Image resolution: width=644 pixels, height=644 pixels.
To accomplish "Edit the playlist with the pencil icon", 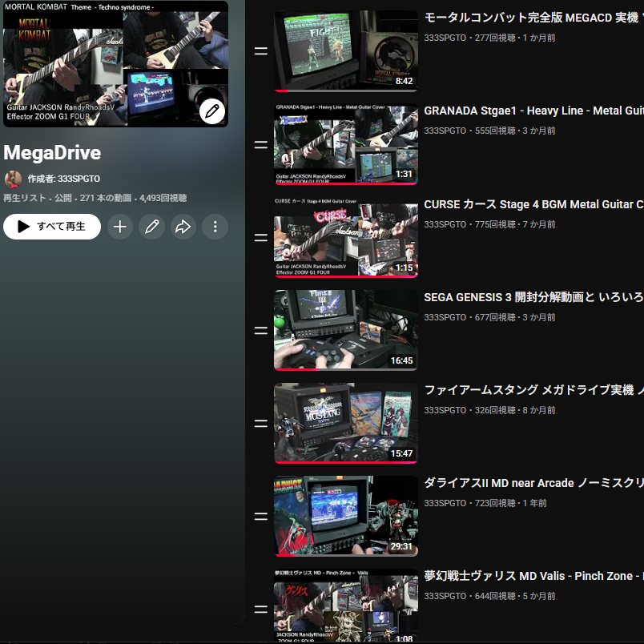I will (x=151, y=227).
